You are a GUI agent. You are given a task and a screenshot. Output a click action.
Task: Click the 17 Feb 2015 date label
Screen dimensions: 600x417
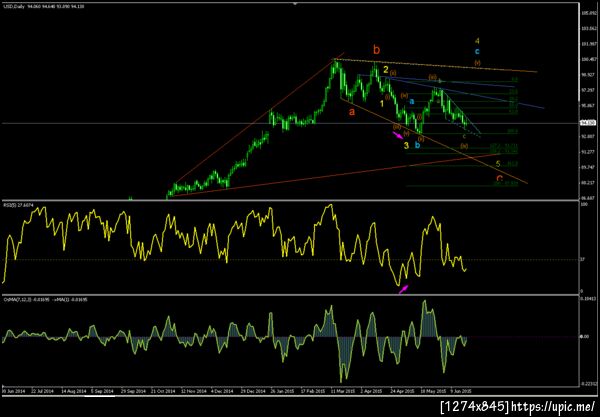click(313, 391)
